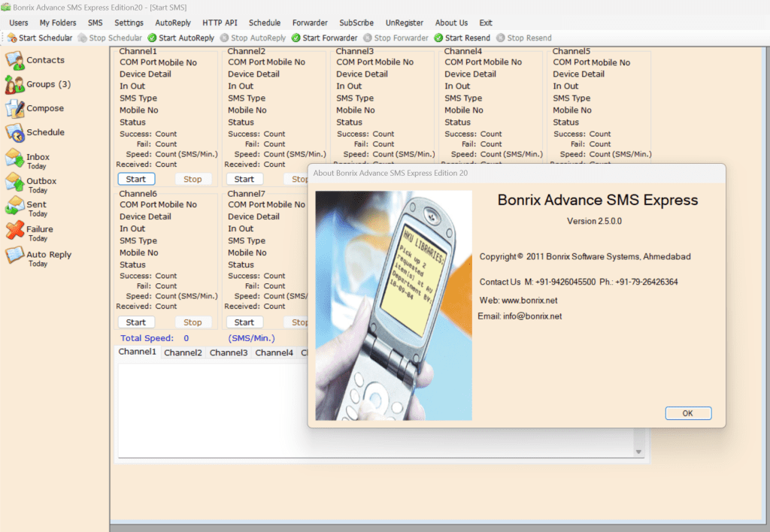The height and width of the screenshot is (532, 770).
Task: Click the Groups (3) sidebar icon
Action: [x=15, y=84]
